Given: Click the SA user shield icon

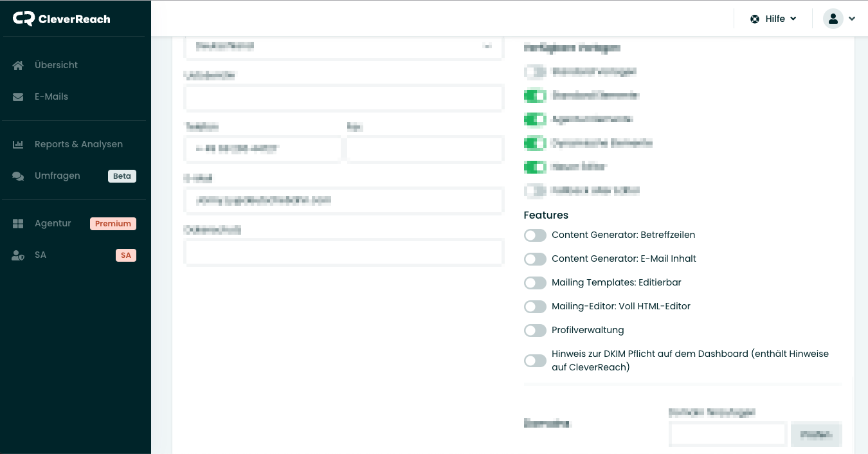Looking at the screenshot, I should [x=18, y=255].
